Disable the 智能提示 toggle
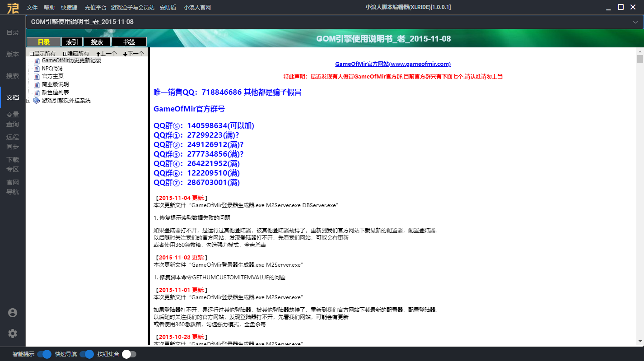Image resolution: width=644 pixels, height=361 pixels. click(44, 354)
